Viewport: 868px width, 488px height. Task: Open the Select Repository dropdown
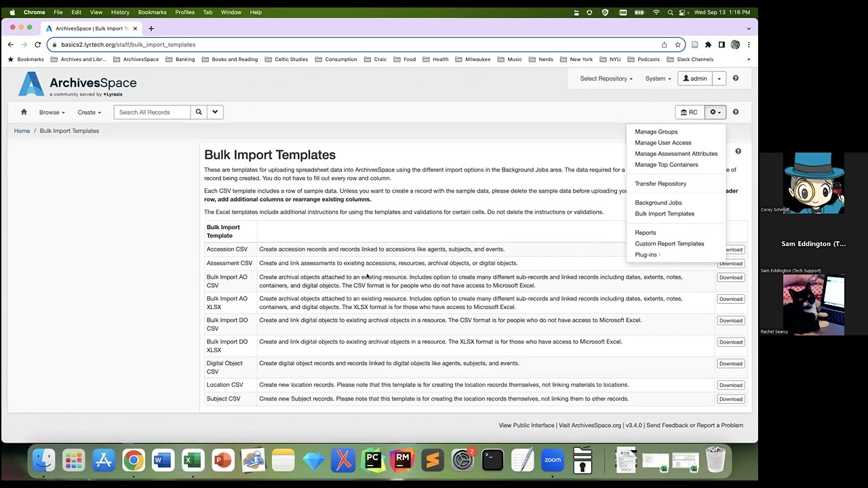606,79
